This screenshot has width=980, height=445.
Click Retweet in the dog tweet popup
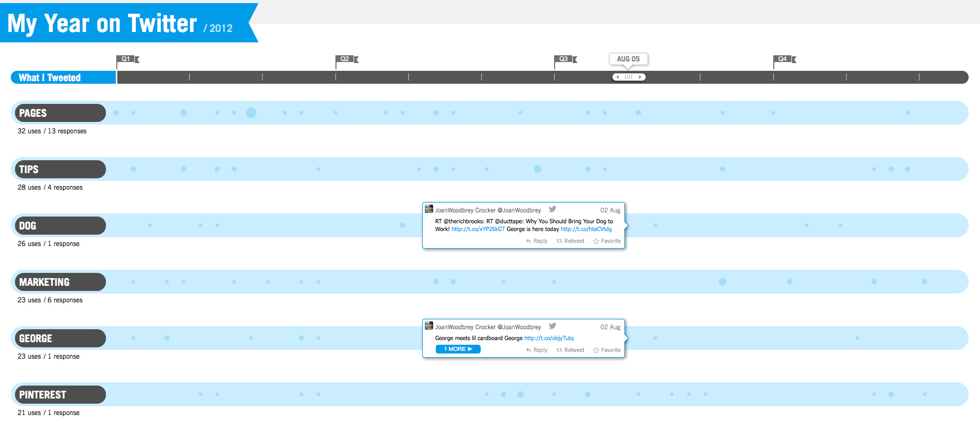tap(570, 241)
